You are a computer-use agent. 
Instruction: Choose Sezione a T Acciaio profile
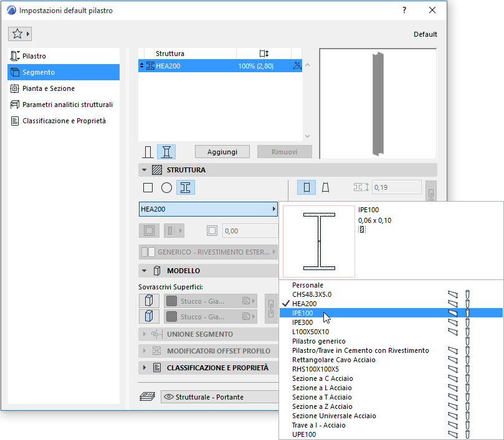(391, 396)
